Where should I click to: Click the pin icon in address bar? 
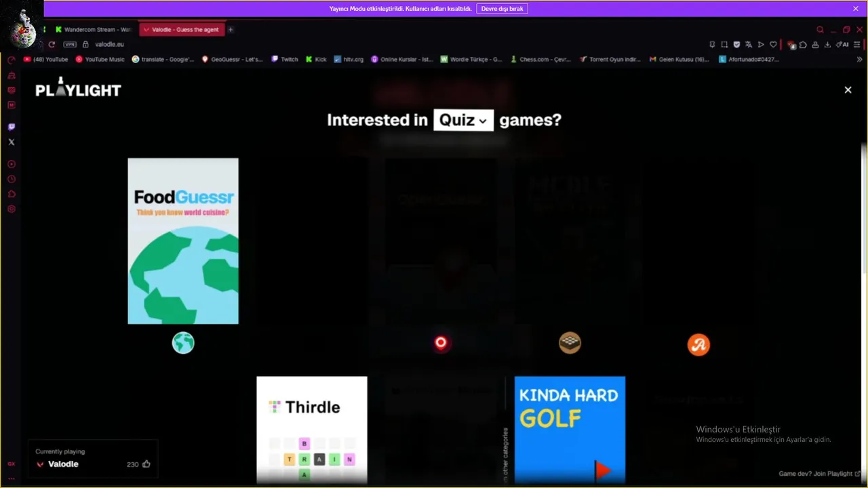pos(712,45)
